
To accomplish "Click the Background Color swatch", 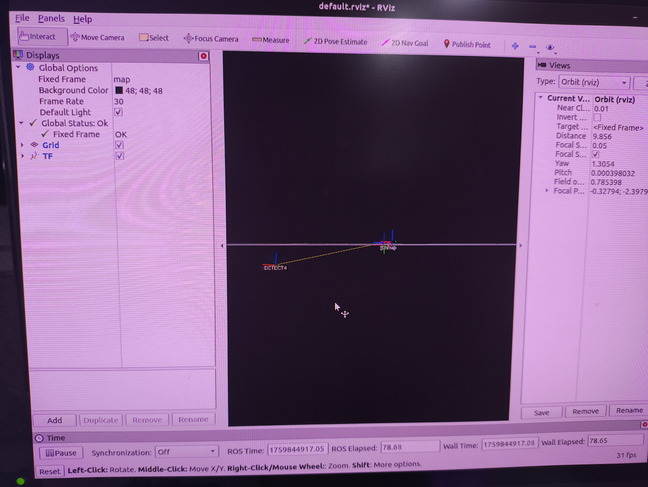I will click(x=119, y=90).
